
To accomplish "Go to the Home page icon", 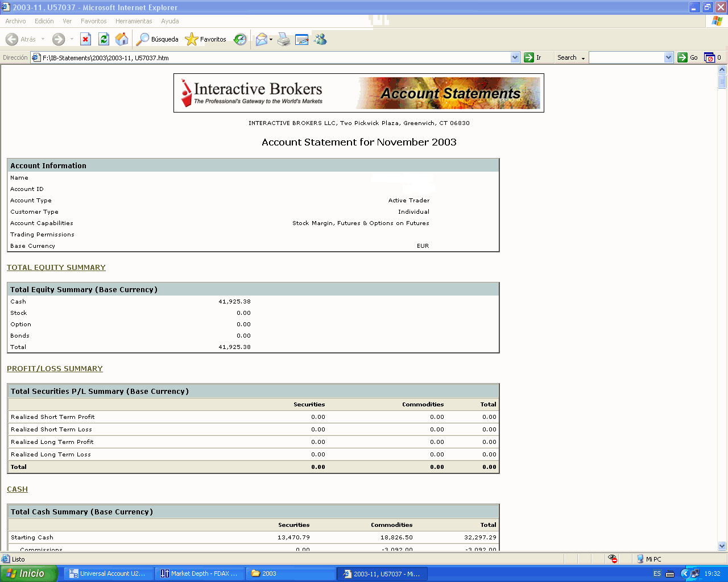I will (122, 39).
